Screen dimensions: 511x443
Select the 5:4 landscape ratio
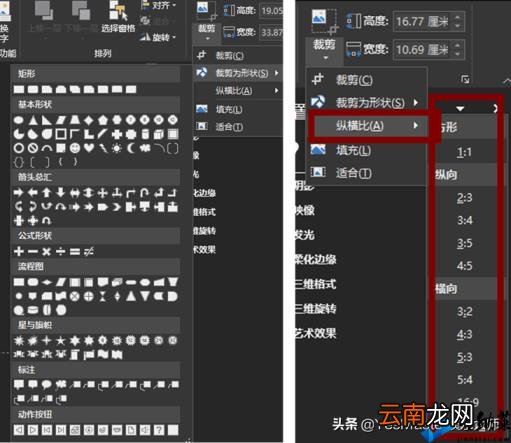[x=464, y=380]
